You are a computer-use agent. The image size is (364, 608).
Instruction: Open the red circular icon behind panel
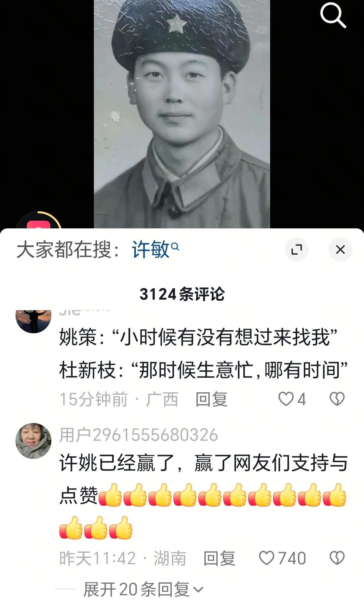click(39, 221)
